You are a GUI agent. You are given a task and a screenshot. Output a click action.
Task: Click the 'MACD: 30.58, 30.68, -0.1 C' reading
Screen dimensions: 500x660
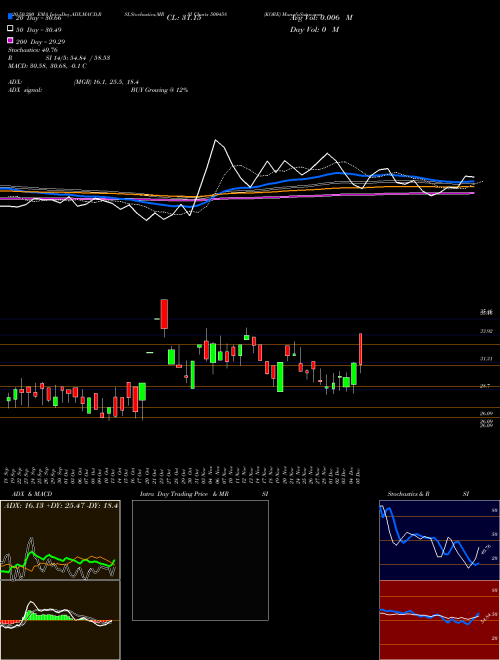48,66
